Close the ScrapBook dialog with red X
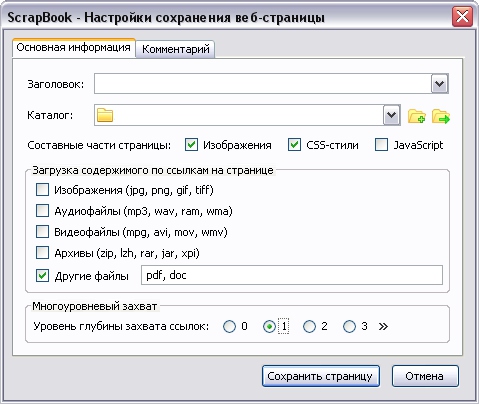This screenshot has height=404, width=479. click(x=462, y=17)
